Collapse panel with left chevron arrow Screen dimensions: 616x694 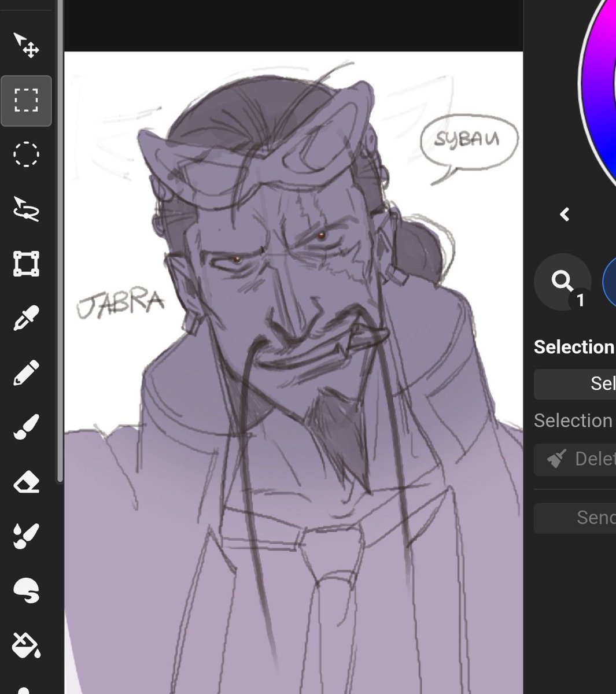tap(565, 215)
